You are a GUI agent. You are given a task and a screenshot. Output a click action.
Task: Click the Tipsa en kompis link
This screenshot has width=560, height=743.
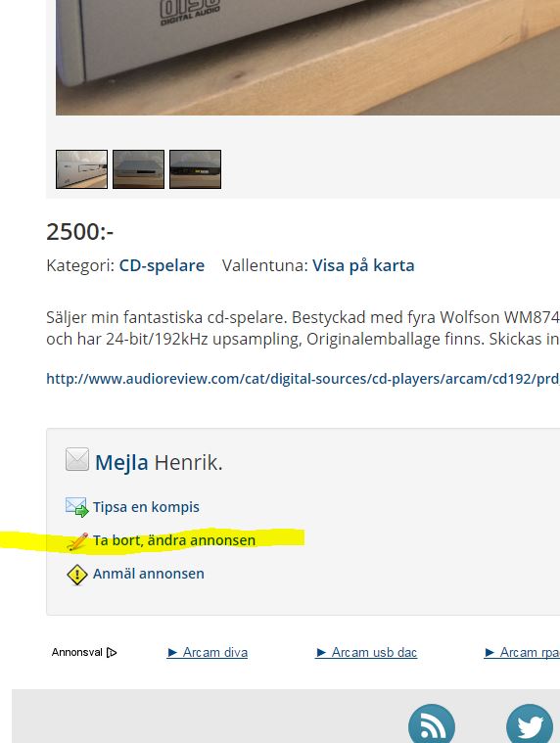[x=146, y=507]
